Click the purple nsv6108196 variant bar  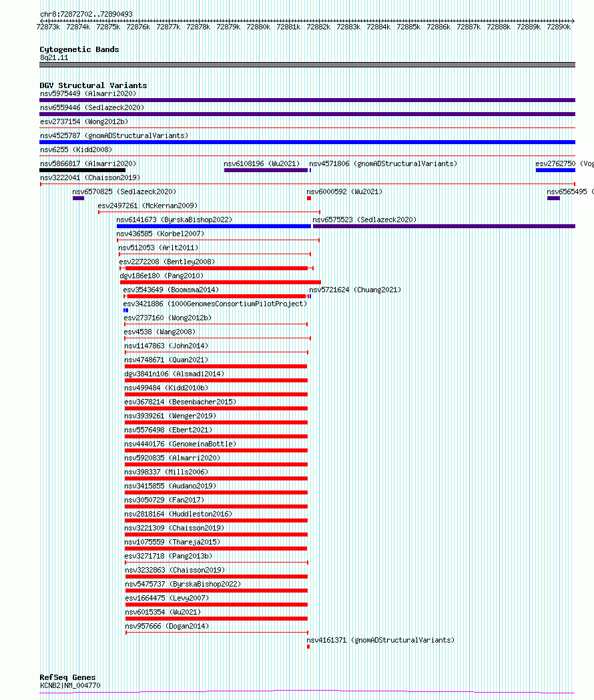point(266,170)
